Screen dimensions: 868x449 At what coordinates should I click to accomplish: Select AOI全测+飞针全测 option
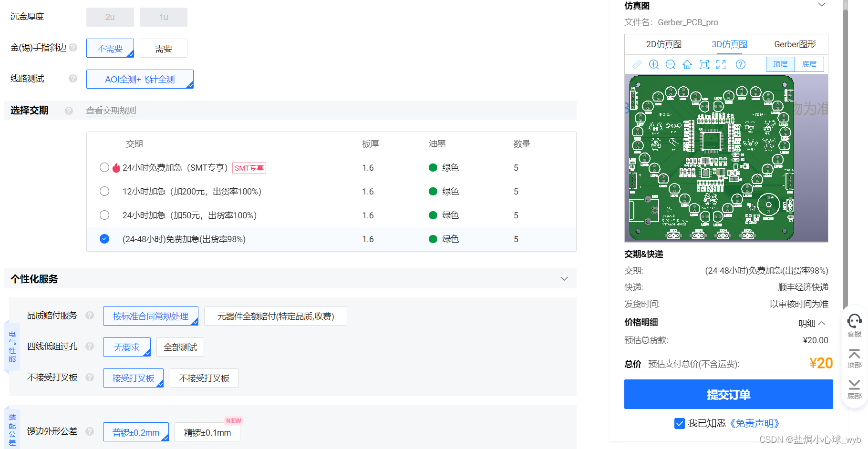(x=140, y=79)
